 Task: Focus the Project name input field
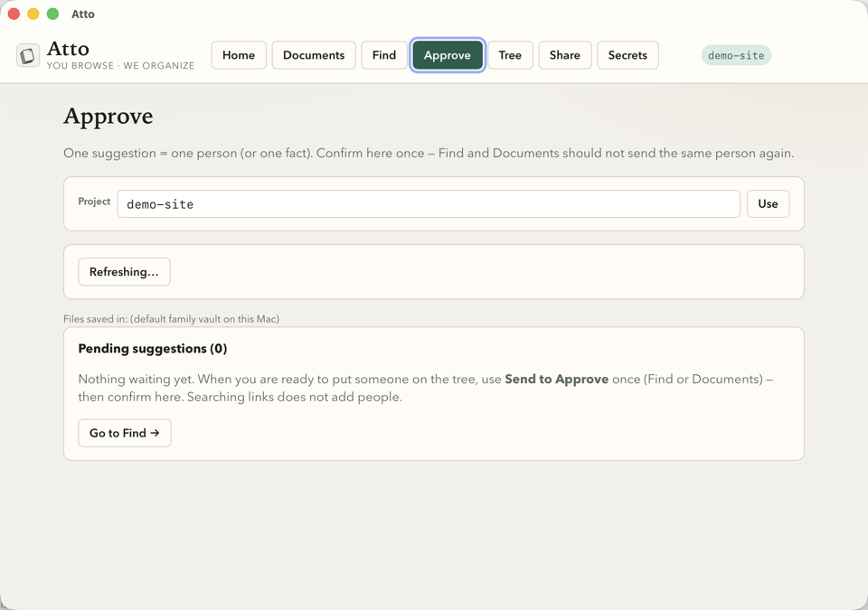point(429,203)
